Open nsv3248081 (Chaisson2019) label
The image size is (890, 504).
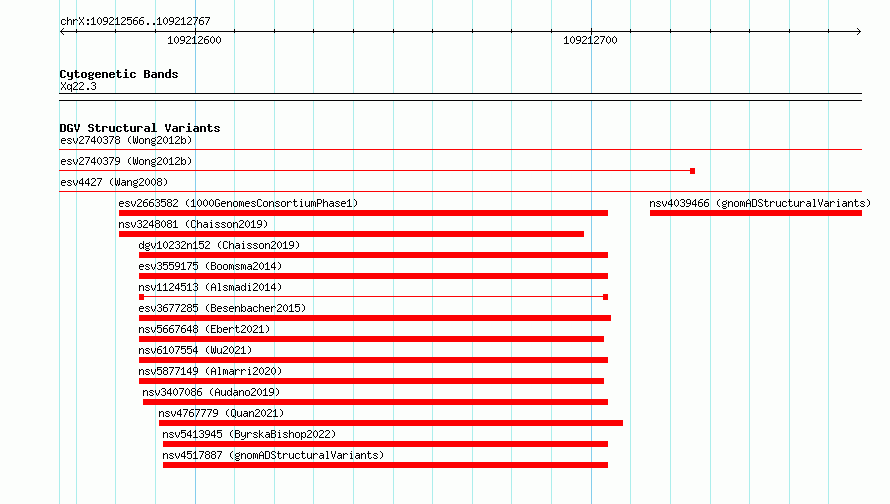(x=193, y=224)
